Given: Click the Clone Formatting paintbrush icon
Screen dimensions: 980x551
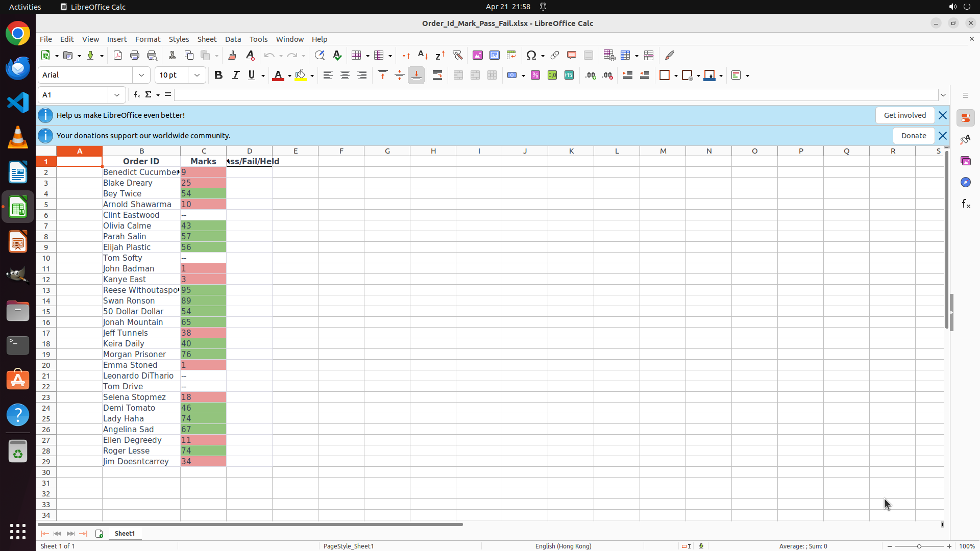Looking at the screenshot, I should point(232,56).
